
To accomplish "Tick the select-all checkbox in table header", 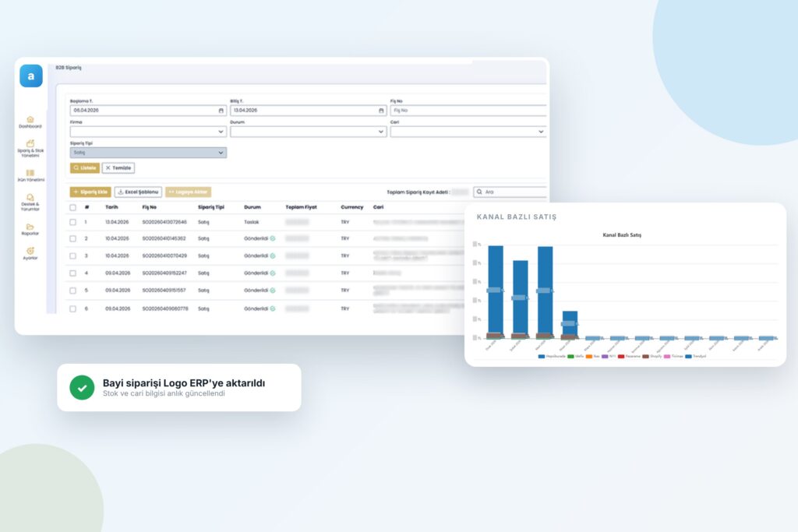I will 72,207.
